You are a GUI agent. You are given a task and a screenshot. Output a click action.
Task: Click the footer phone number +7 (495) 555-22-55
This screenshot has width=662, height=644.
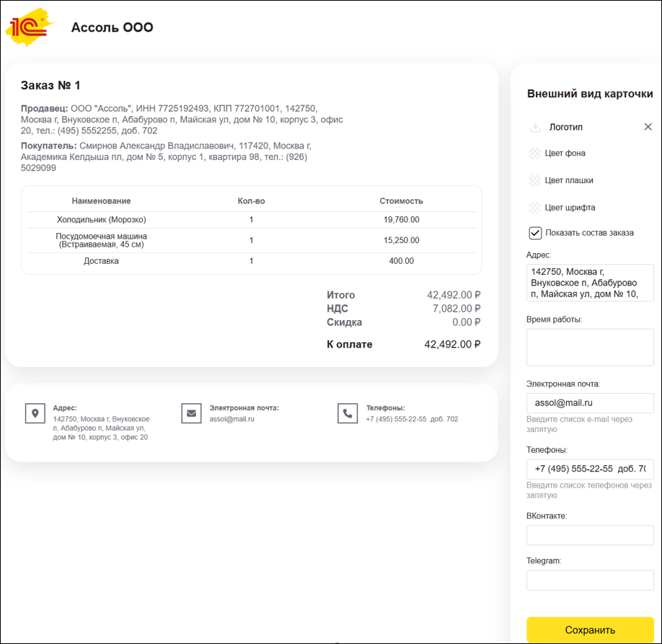click(x=396, y=419)
